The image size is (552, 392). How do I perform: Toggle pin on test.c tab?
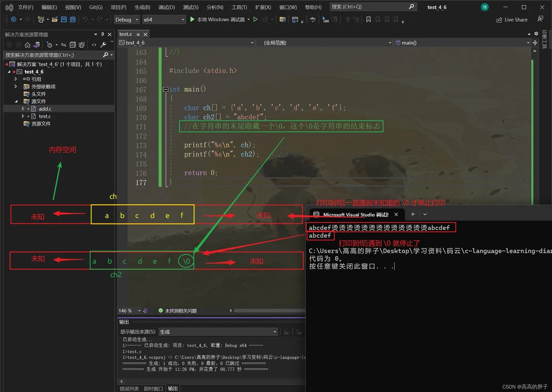pyautogui.click(x=138, y=34)
